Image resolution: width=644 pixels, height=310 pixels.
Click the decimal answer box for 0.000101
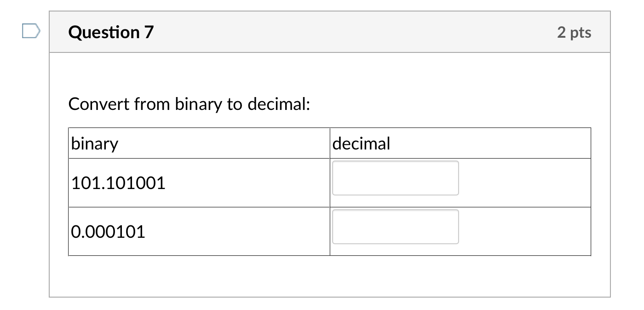[x=395, y=226]
